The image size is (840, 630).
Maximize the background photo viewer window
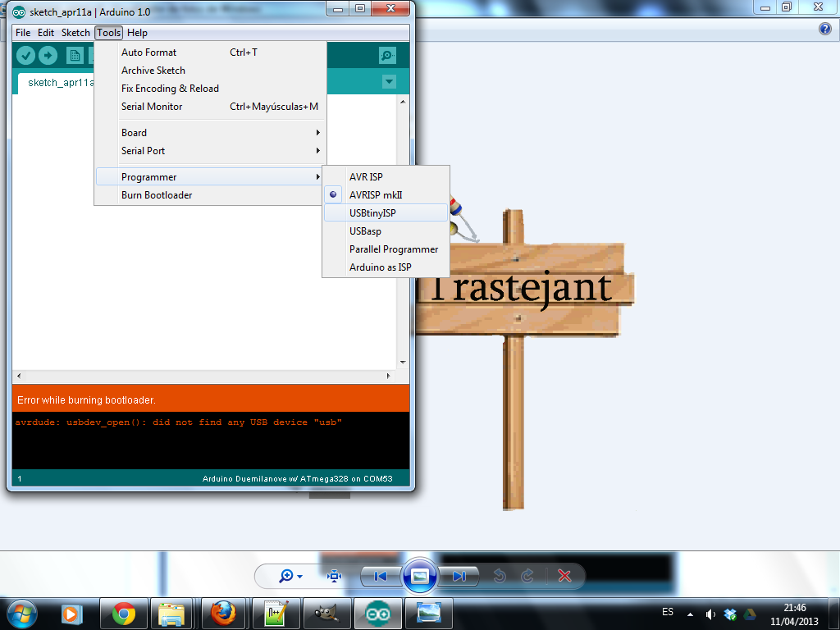[x=787, y=7]
